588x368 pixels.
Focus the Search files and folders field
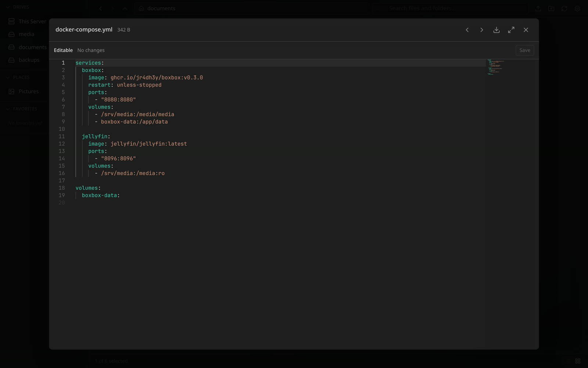coord(451,8)
